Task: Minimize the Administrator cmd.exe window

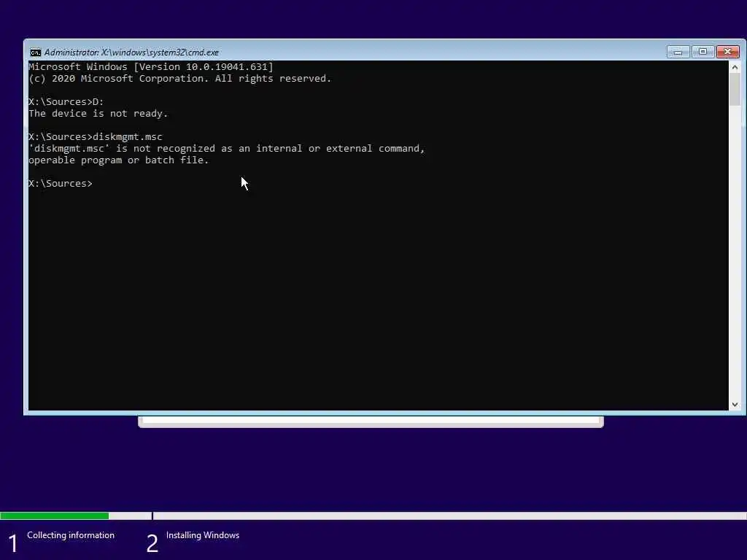Action: click(678, 52)
